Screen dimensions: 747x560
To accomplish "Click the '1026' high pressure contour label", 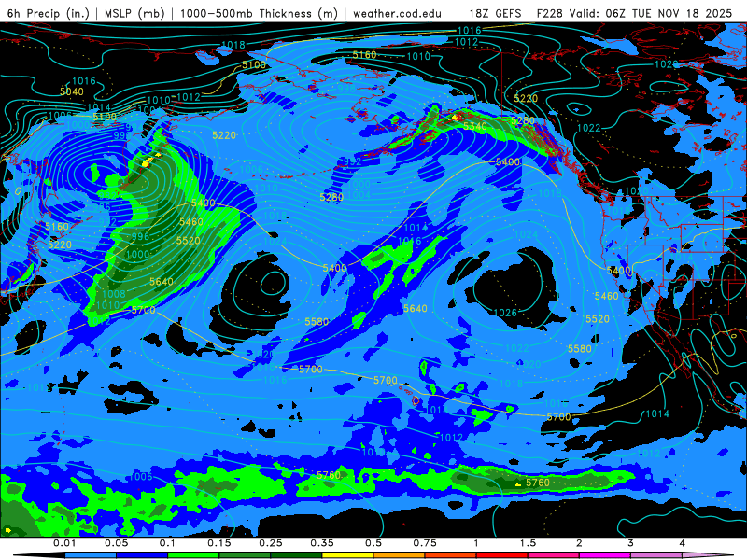I will pos(505,313).
